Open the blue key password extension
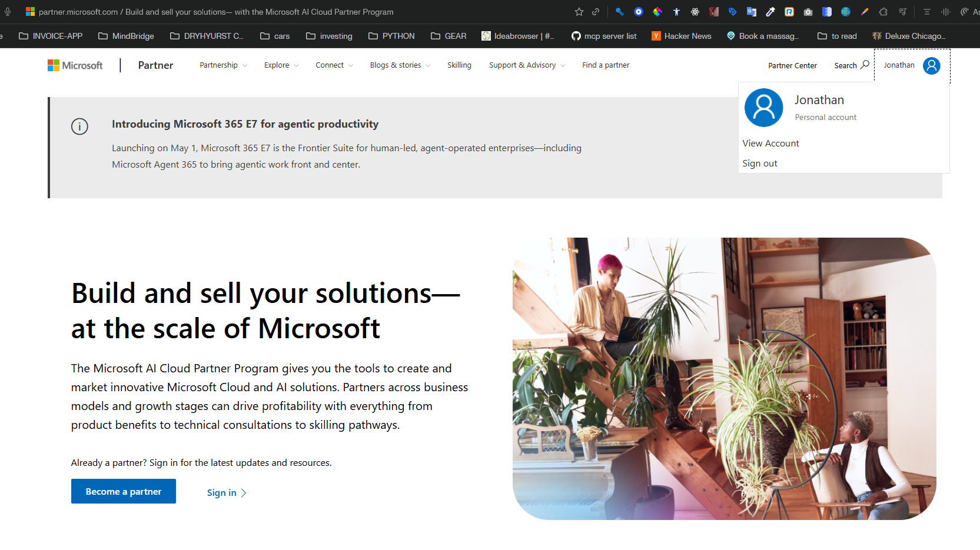980x550 pixels. click(x=620, y=12)
